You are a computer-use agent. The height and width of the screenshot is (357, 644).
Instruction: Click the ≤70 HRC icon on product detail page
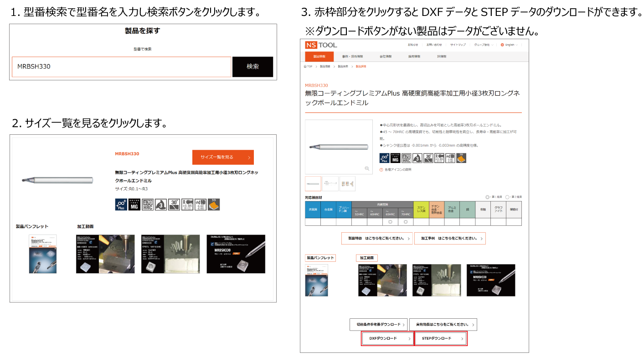pyautogui.click(x=406, y=158)
